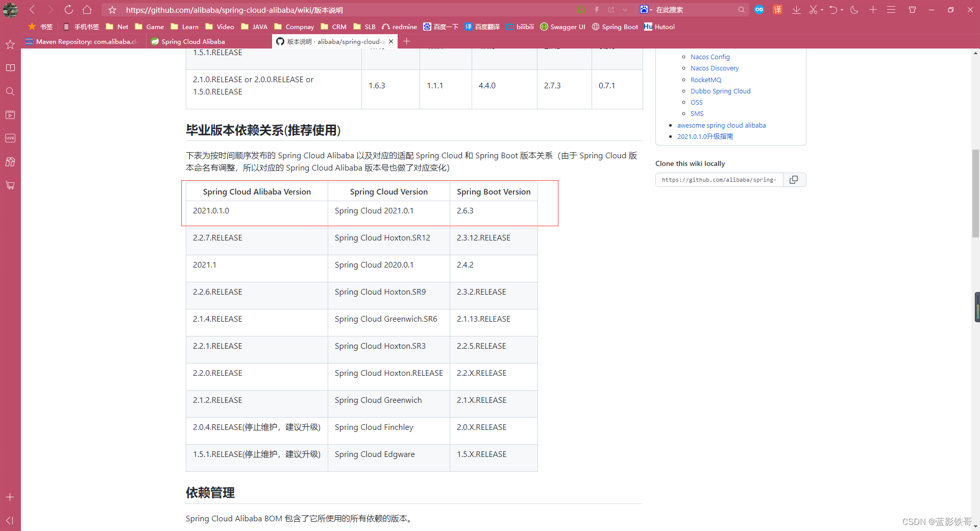This screenshot has height=531, width=980.
Task: Open the user avatar profile
Action: pos(10,10)
